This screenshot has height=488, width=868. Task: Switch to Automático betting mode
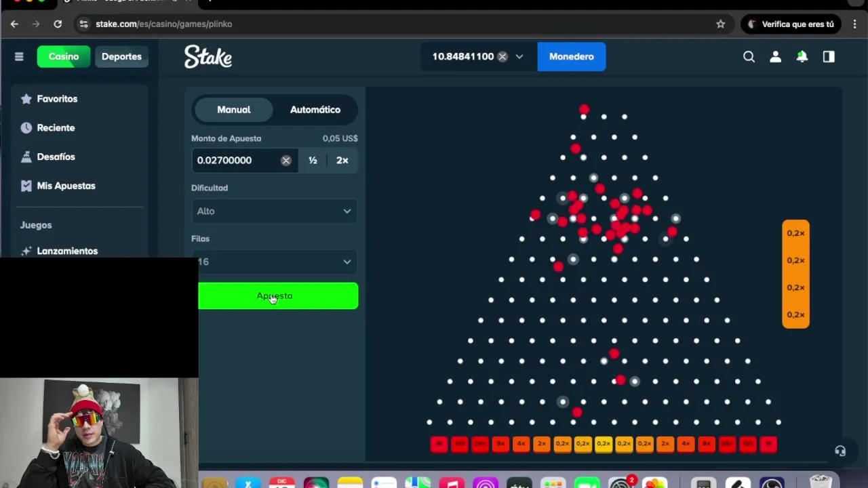pyautogui.click(x=315, y=110)
